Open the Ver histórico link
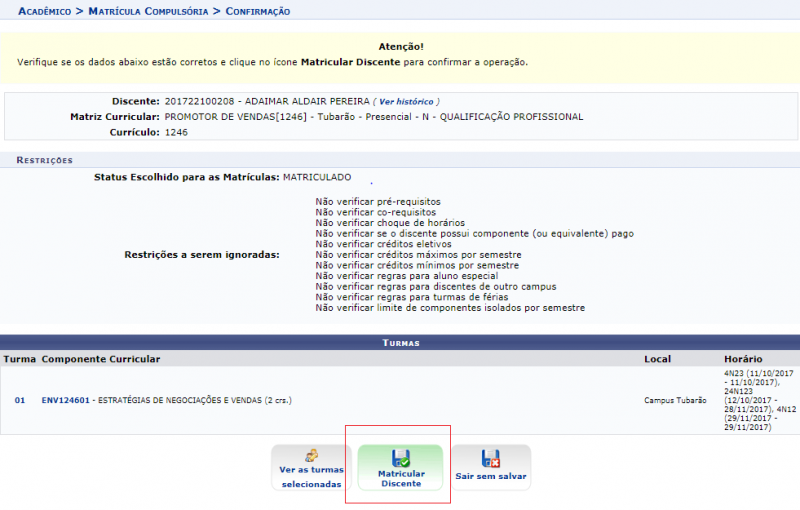The image size is (800, 510). 406,102
